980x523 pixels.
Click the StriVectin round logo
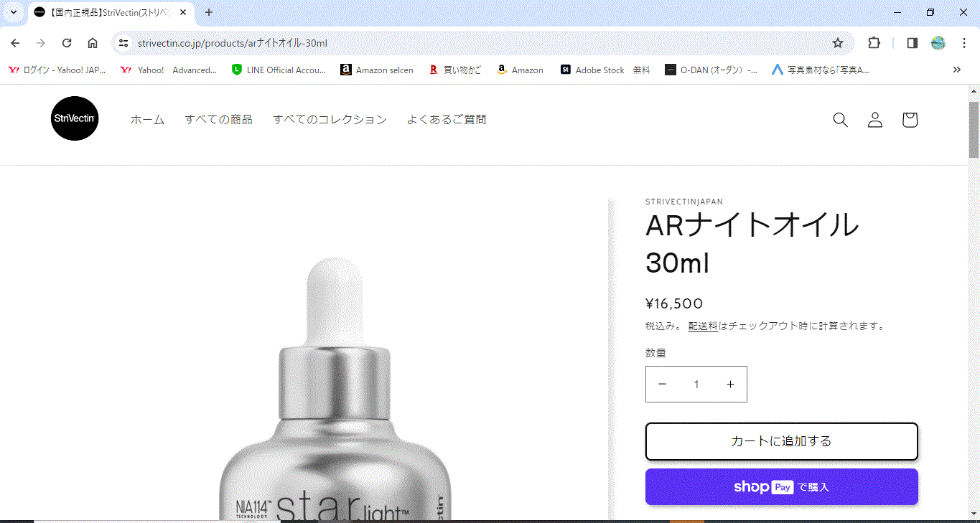[75, 118]
